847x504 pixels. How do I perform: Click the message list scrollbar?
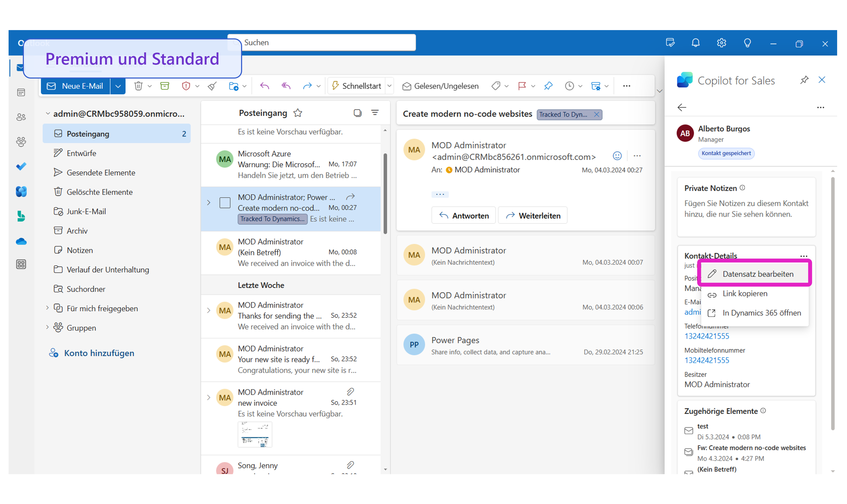(x=385, y=194)
